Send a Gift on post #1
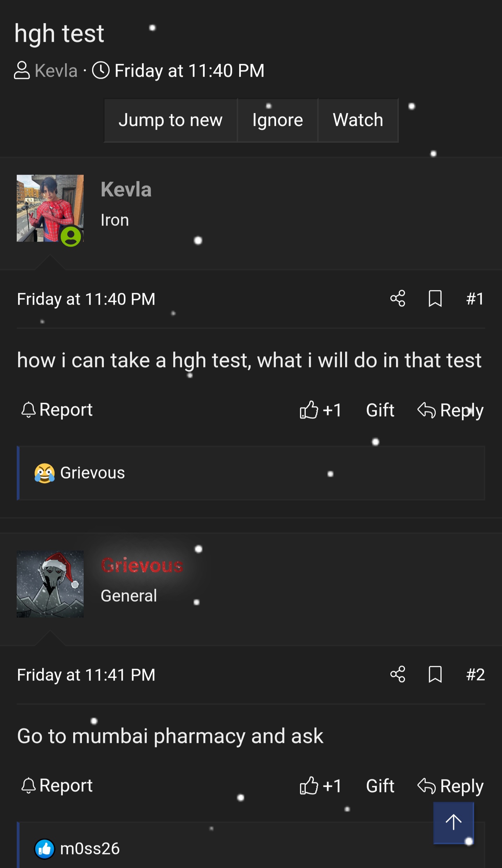The width and height of the screenshot is (502, 868). click(x=380, y=410)
